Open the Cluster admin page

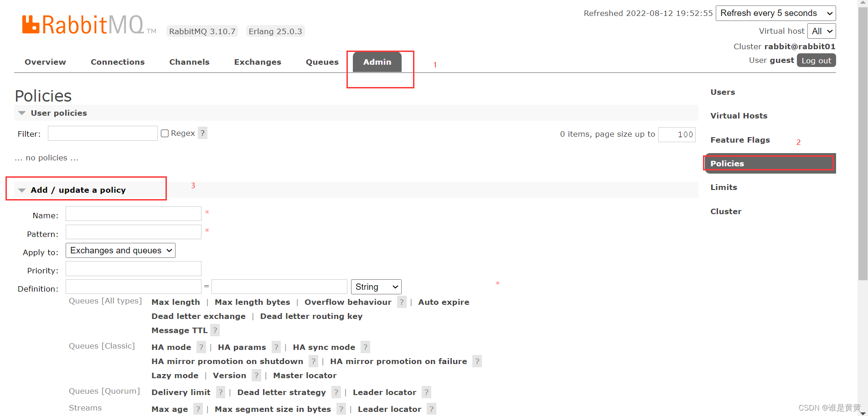coord(726,211)
